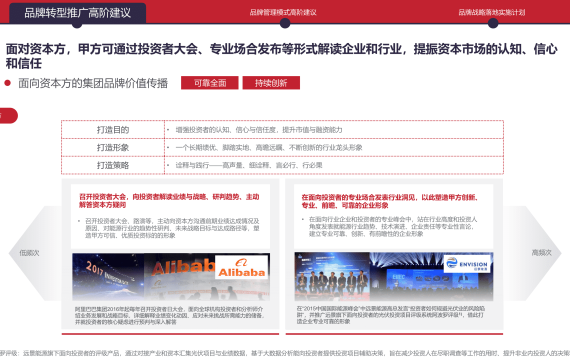Click the red investor meeting heading text
The height and width of the screenshot is (360, 570).
(169, 201)
